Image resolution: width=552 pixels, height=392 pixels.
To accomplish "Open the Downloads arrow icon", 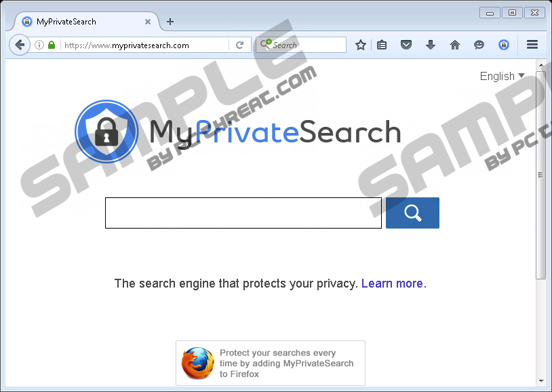I will [431, 45].
